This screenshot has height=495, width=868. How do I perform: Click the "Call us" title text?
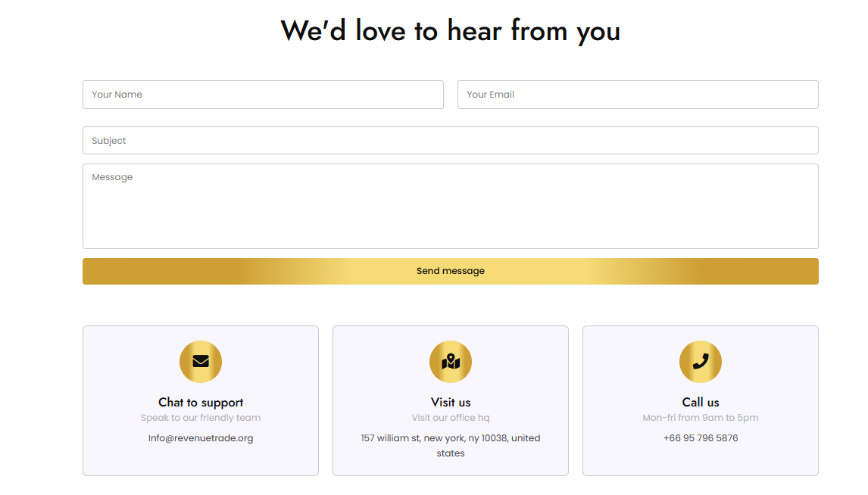701,403
